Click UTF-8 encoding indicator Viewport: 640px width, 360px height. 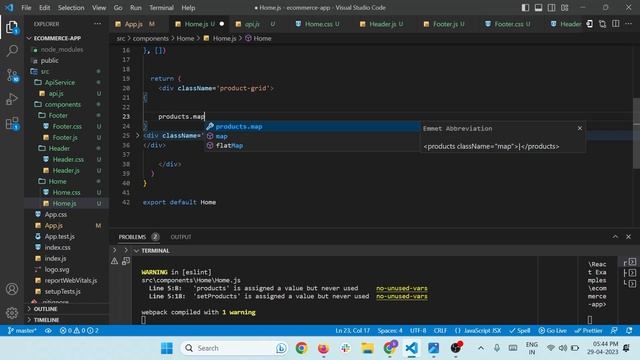418,331
